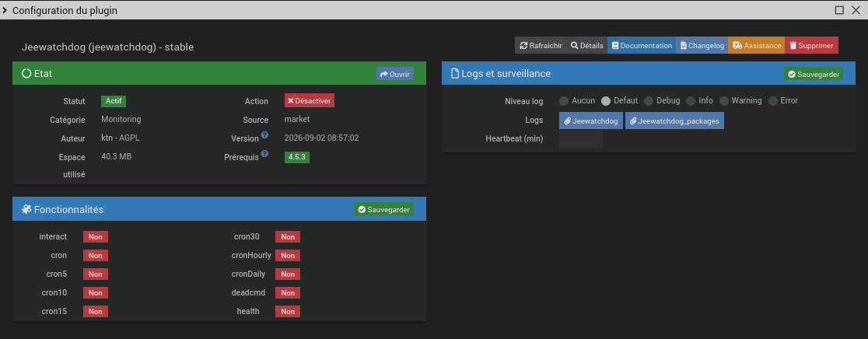Viewport: 868px width, 339px height.
Task: Select the Debug log level
Action: coord(649,100)
